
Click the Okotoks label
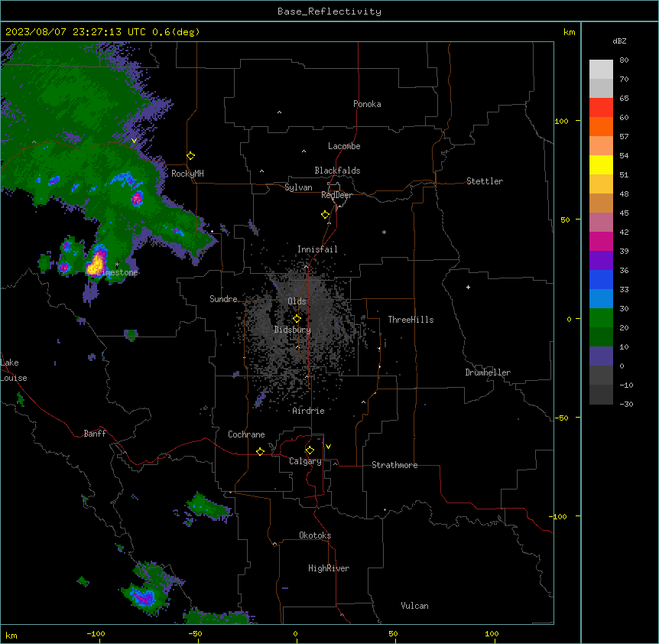pos(315,535)
